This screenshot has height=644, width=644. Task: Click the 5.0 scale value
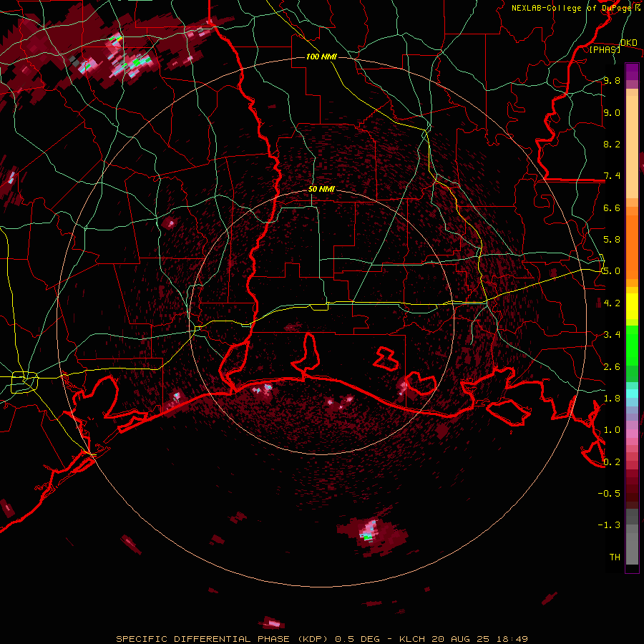pyautogui.click(x=612, y=271)
